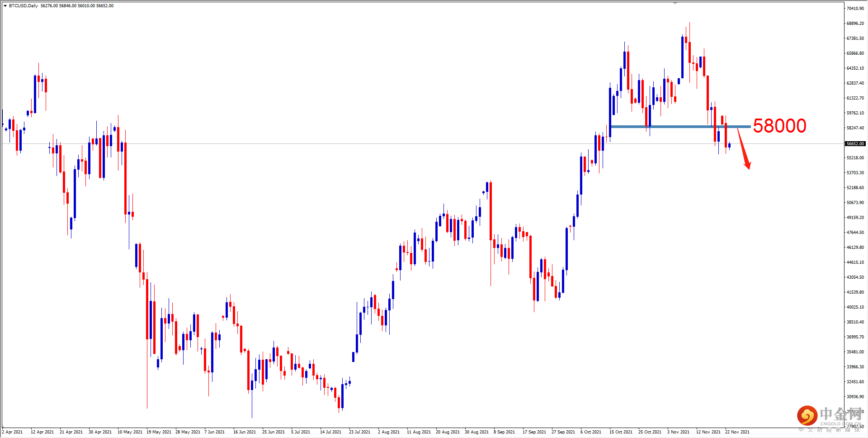
Task: Click price axis label 67381.50
Action: pos(855,38)
